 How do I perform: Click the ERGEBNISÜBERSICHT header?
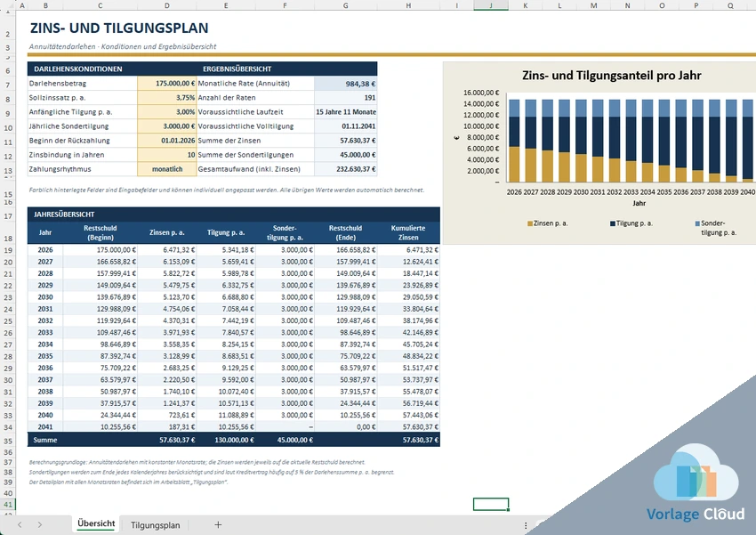[237, 69]
